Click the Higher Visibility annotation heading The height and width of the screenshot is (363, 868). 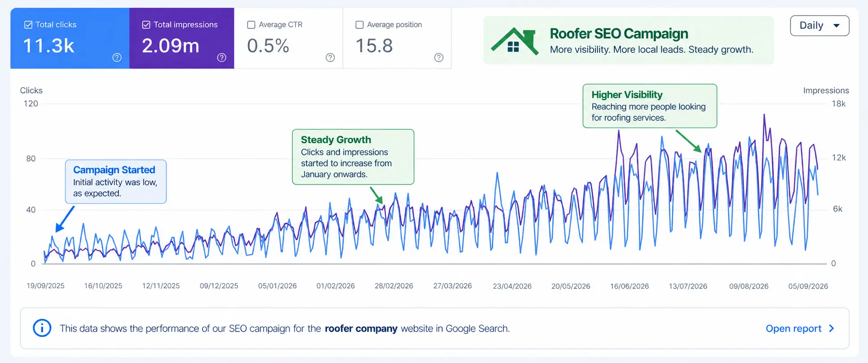(627, 94)
